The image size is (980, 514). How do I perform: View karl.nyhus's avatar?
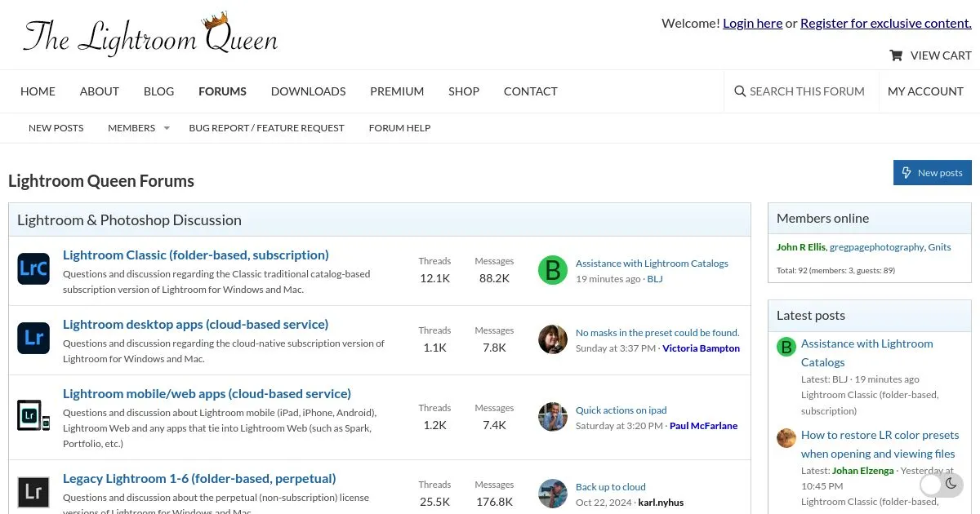click(x=553, y=494)
